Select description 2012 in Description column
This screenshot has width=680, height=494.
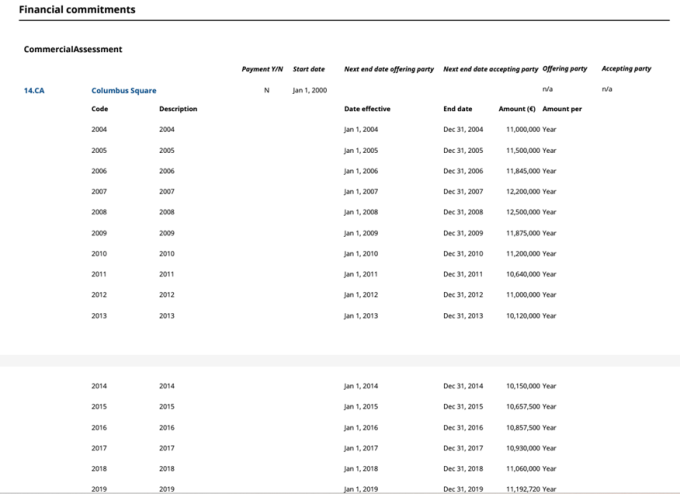[167, 294]
